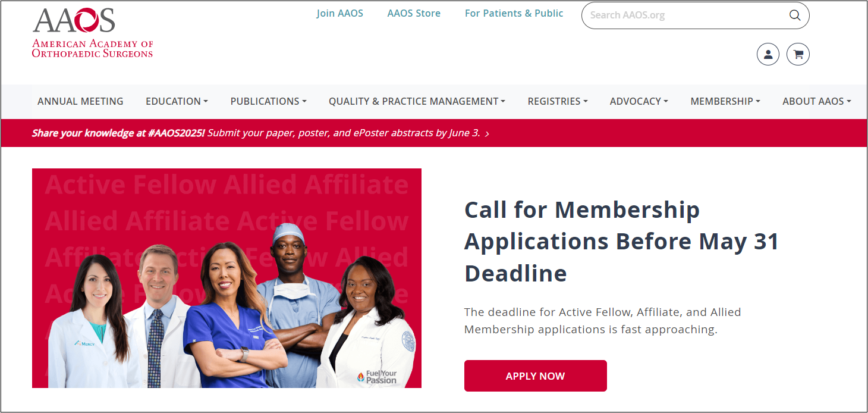Visit the AAOS Store
868x413 pixels.
pos(414,12)
